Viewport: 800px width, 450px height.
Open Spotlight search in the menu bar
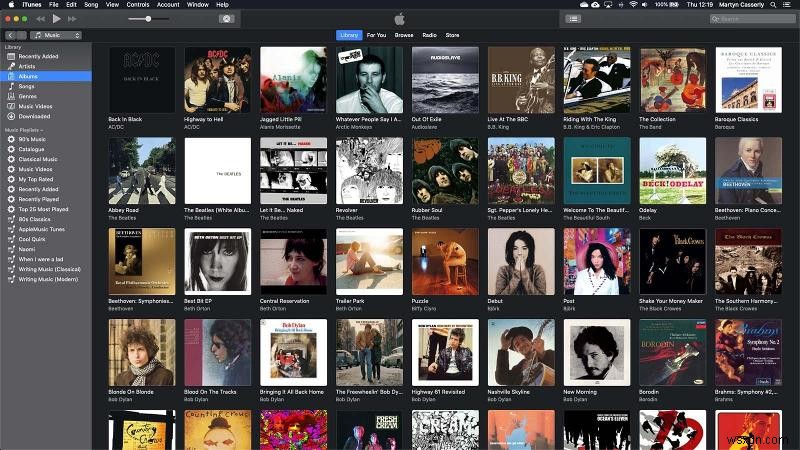click(x=773, y=5)
